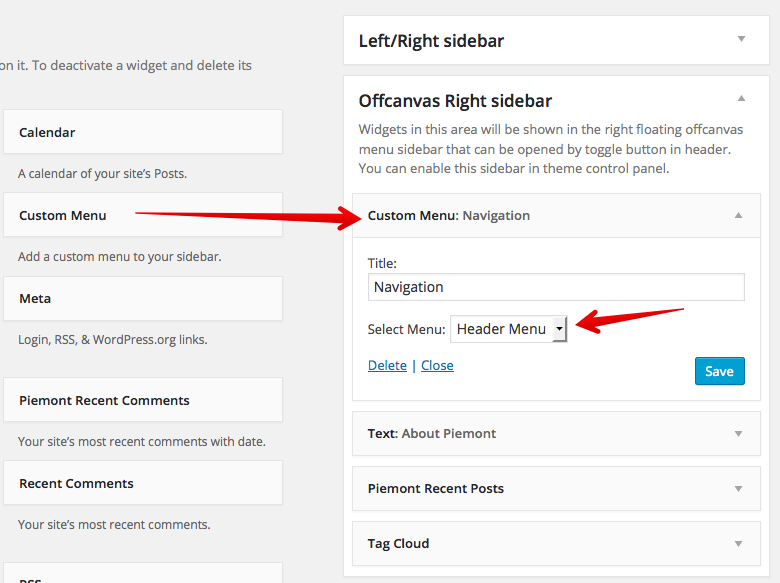
Task: Collapse the Offcanvas Right sidebar arrow
Action: (741, 99)
